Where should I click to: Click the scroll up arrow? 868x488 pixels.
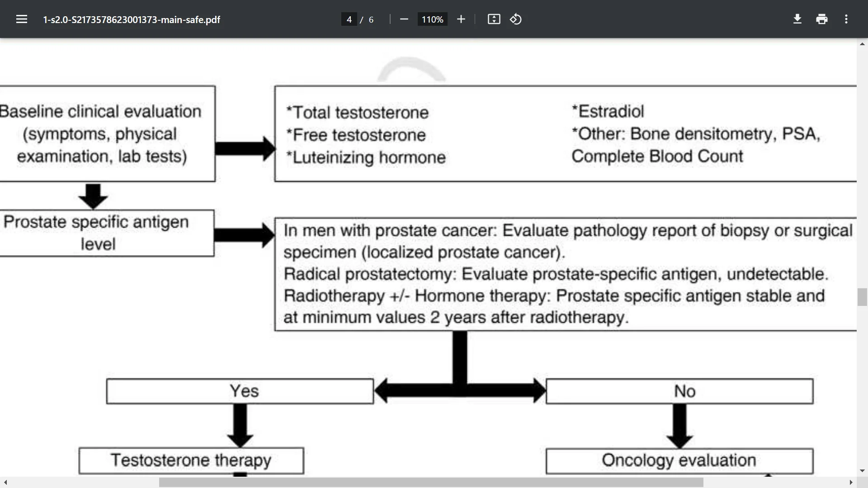(862, 44)
